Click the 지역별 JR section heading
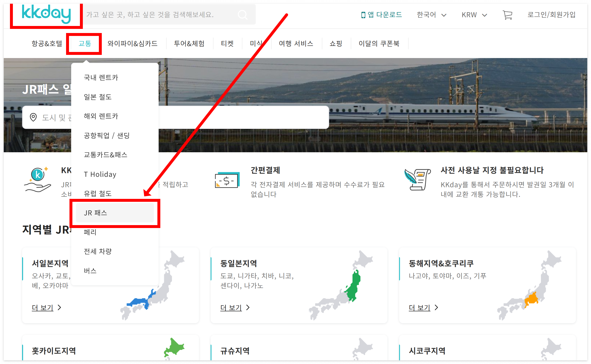Viewport: 591px width, 364px height. 46,229
